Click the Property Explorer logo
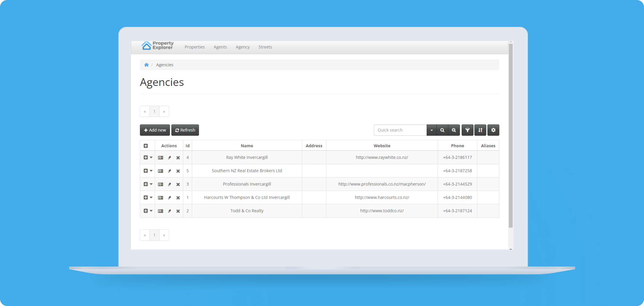Screen dimensions: 644x306 coord(158,46)
